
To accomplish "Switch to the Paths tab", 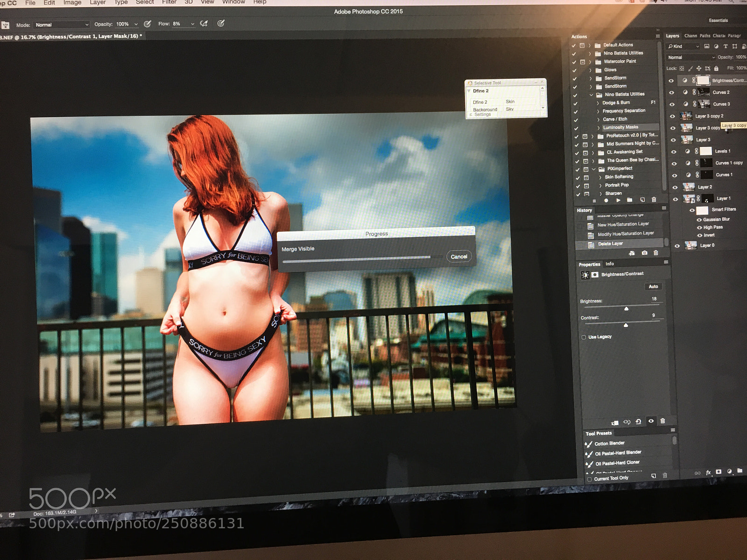I will 705,35.
